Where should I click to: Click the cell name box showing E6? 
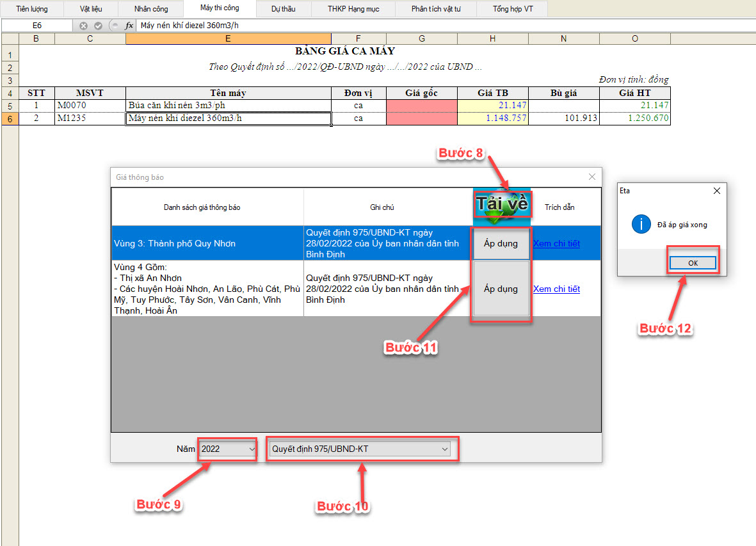tap(37, 26)
